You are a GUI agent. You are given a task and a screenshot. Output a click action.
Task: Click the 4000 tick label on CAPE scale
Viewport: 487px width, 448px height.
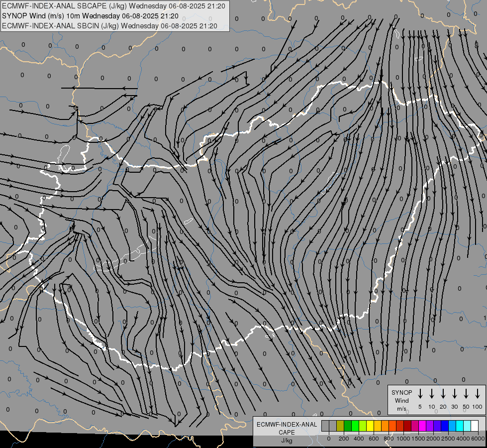(463, 439)
